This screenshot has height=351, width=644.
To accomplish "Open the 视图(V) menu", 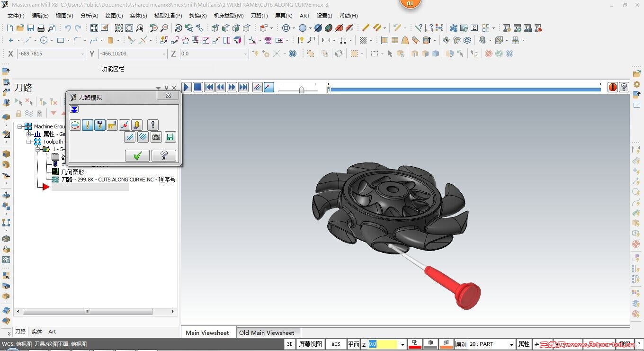I will tap(64, 16).
